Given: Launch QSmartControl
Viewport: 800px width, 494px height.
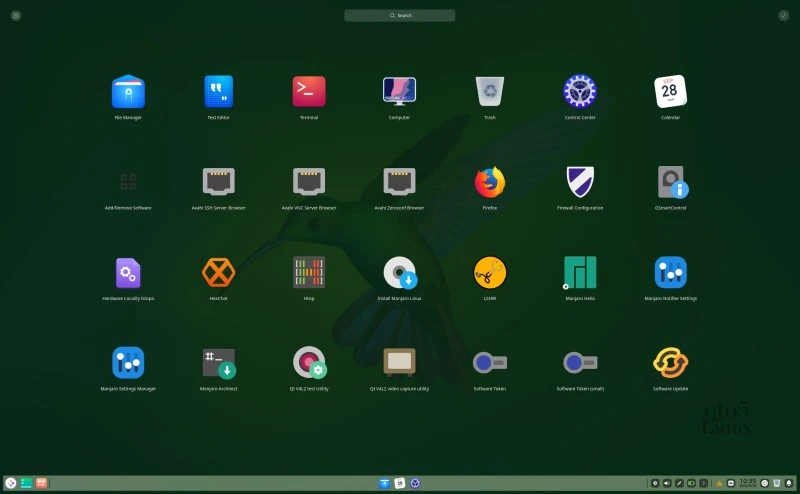Looking at the screenshot, I should (x=672, y=182).
